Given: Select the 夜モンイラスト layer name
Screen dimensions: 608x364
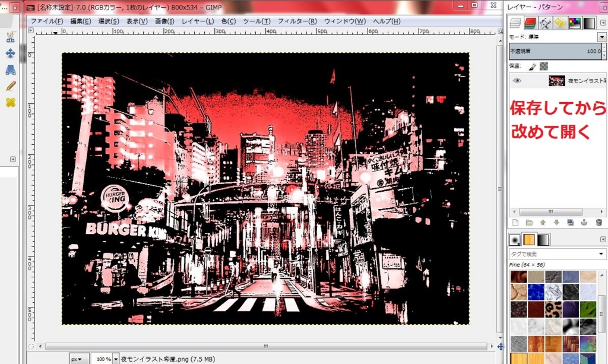Looking at the screenshot, I should pos(587,81).
